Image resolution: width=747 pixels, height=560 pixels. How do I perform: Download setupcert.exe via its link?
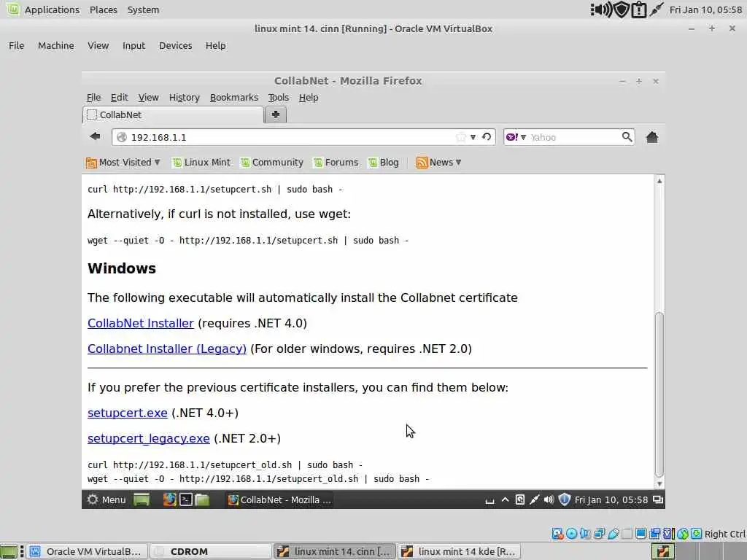pyautogui.click(x=127, y=413)
